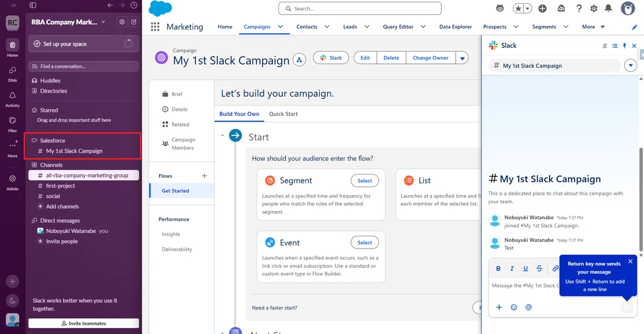Click the Salesforce global Search field
The height and width of the screenshot is (334, 644).
(360, 9)
